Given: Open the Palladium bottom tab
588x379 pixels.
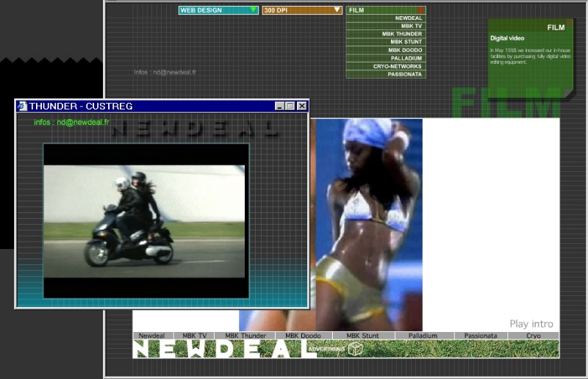Looking at the screenshot, I should (423, 336).
